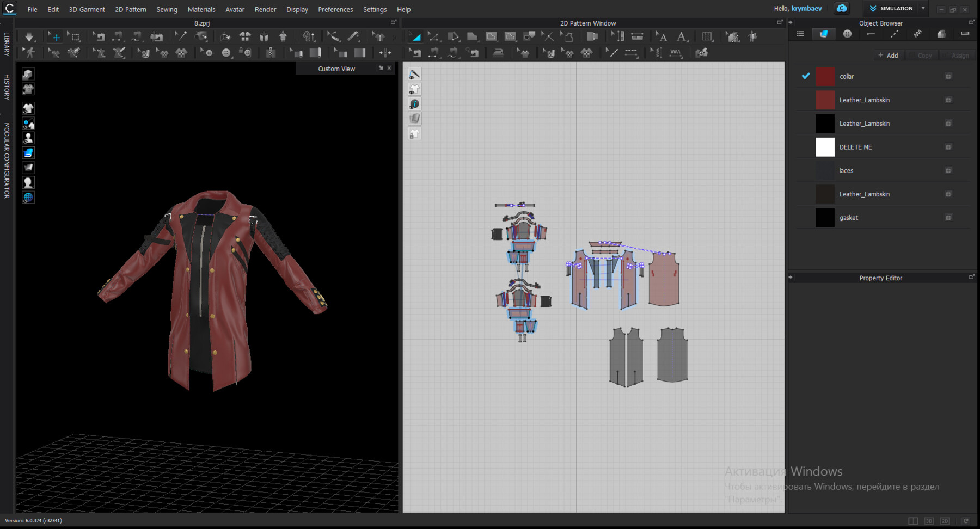980x529 pixels.
Task: Toggle show avatar in 3D view
Action: (x=28, y=138)
